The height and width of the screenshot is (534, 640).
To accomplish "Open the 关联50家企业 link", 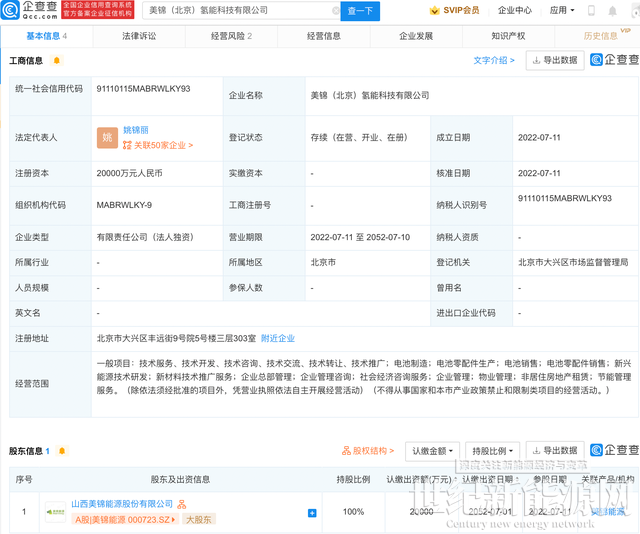I will 158,145.
